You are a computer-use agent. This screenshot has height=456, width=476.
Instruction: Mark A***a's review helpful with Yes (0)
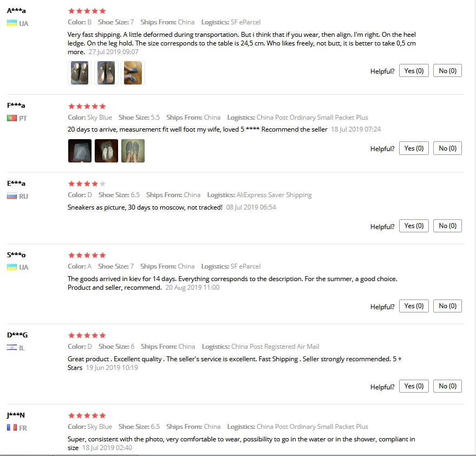pos(414,70)
